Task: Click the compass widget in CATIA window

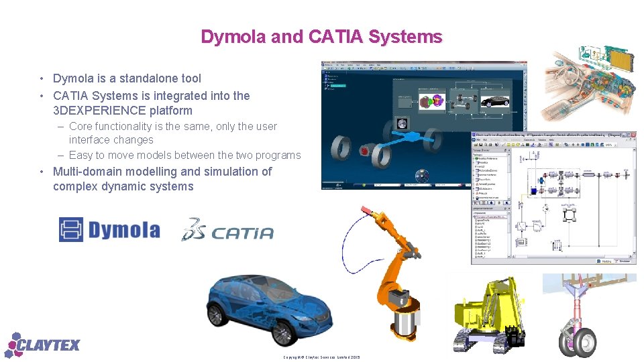Action: (422, 175)
